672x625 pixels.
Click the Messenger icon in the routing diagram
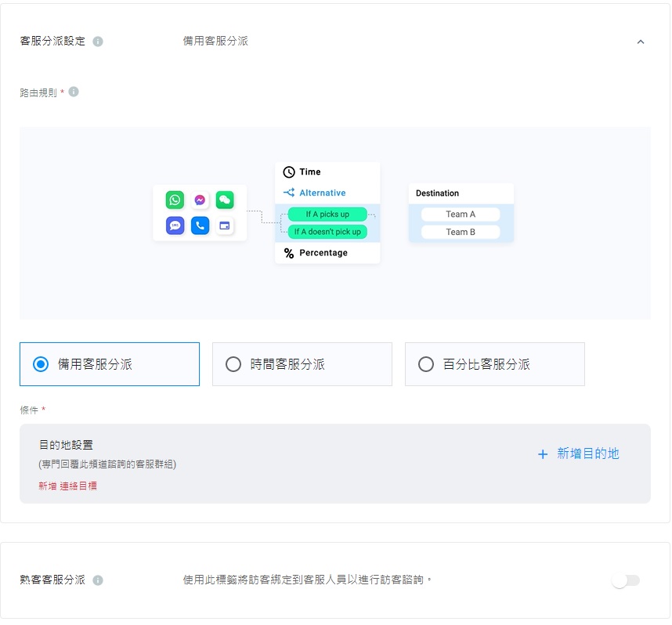pos(200,201)
